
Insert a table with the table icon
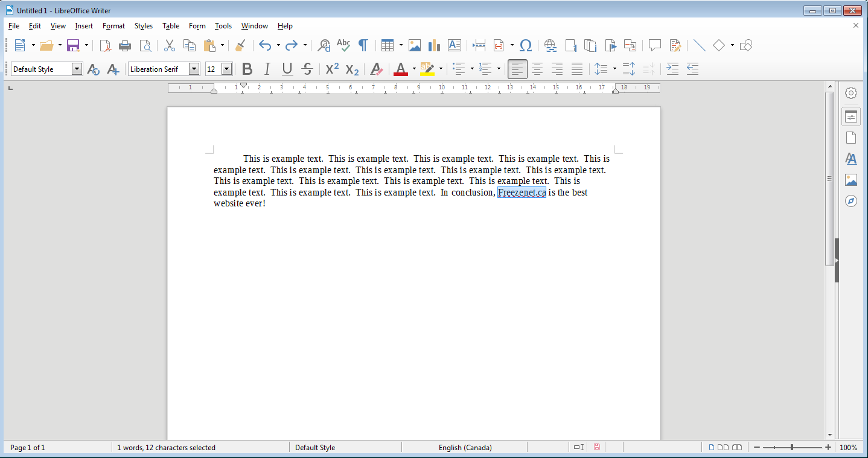(388, 45)
